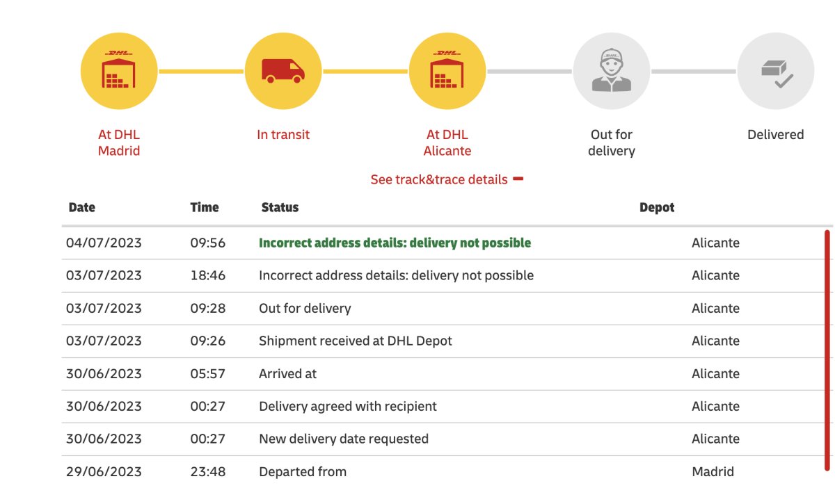Select the green highlighted latest status row

(395, 243)
